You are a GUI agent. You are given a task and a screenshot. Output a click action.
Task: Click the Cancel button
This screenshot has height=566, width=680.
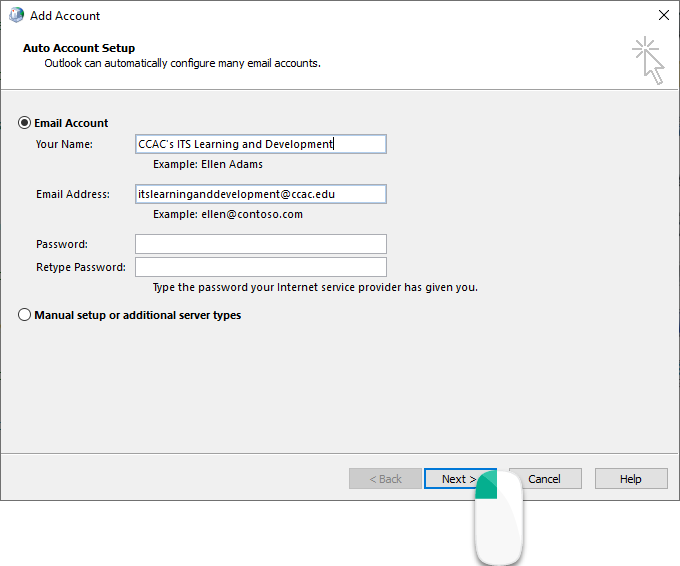tap(545, 479)
